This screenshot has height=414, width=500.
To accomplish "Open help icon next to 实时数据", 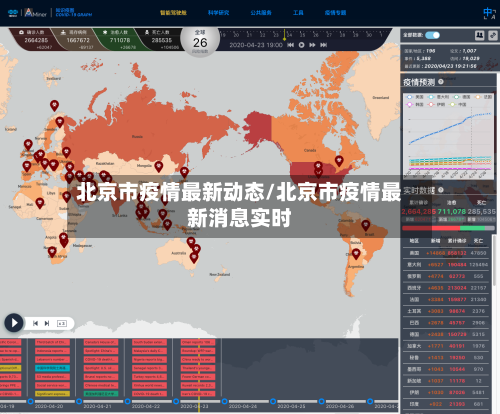I will tap(441, 190).
